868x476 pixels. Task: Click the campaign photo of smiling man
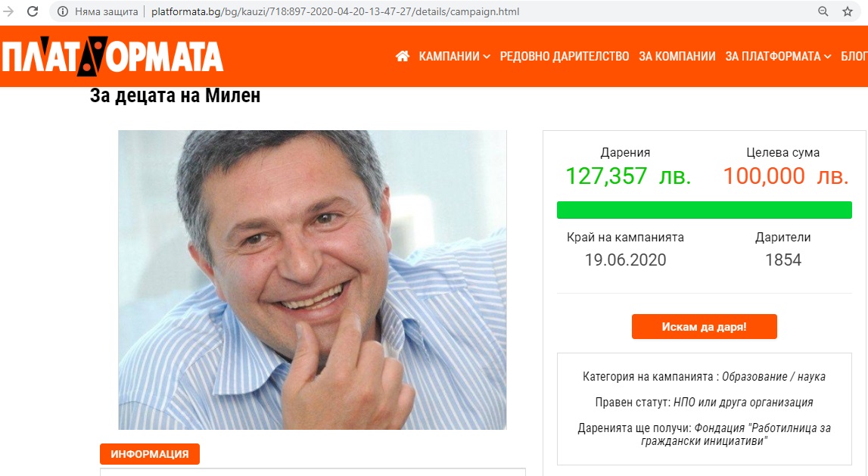(313, 279)
